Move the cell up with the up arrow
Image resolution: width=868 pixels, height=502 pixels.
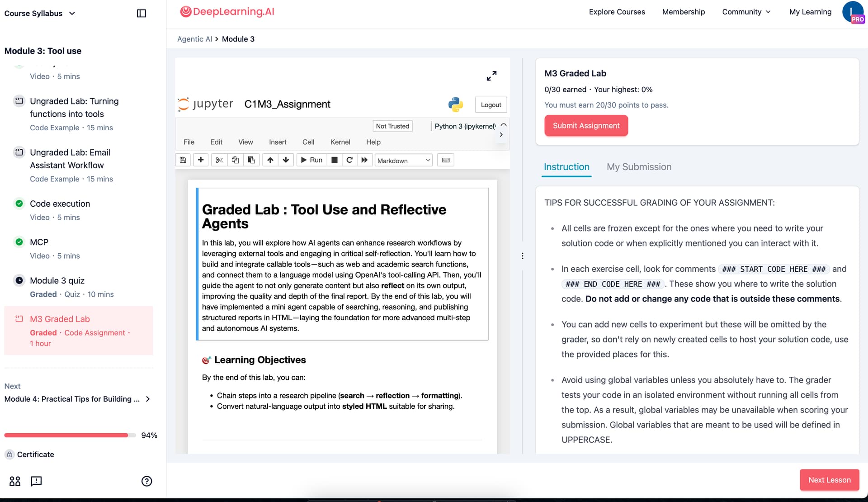point(270,160)
